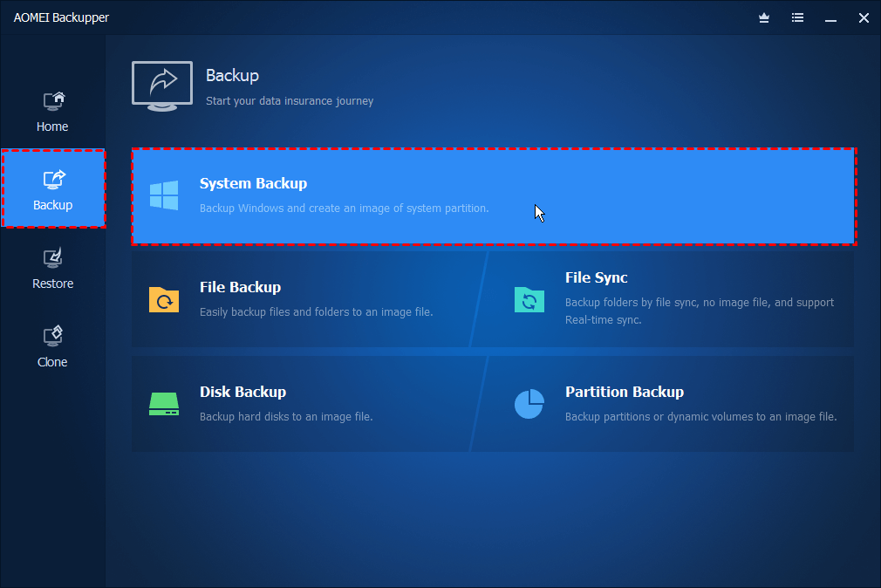The height and width of the screenshot is (588, 881).
Task: Select the Backup sidebar icon
Action: [x=53, y=180]
